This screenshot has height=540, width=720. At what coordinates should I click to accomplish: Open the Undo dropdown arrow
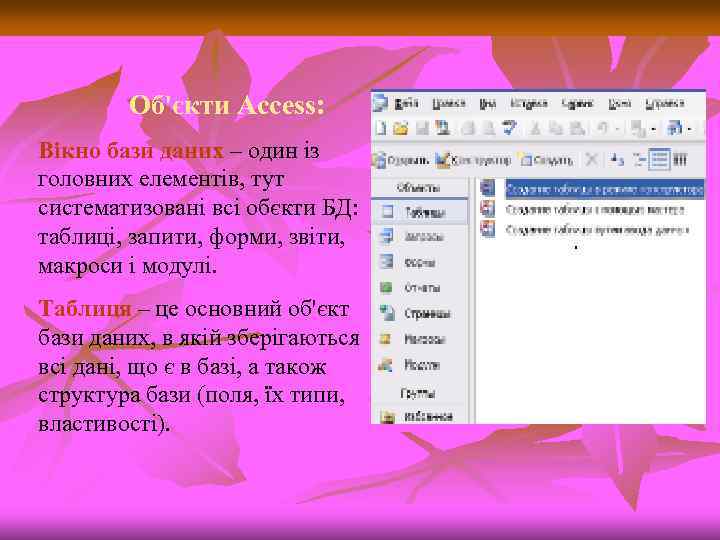[x=618, y=129]
